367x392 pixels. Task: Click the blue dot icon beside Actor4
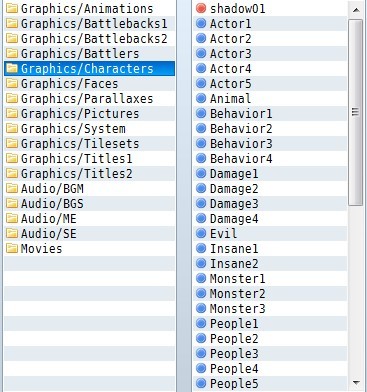tap(201, 68)
